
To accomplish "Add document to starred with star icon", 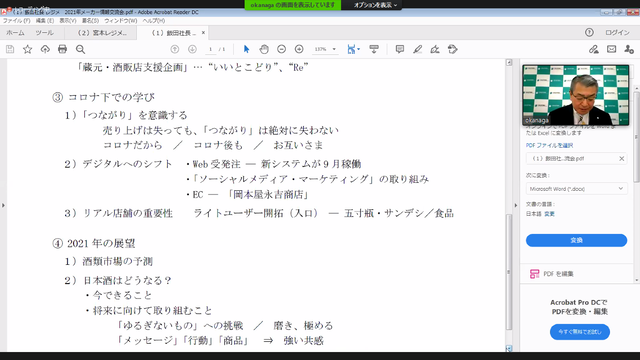I will pyautogui.click(x=27, y=49).
